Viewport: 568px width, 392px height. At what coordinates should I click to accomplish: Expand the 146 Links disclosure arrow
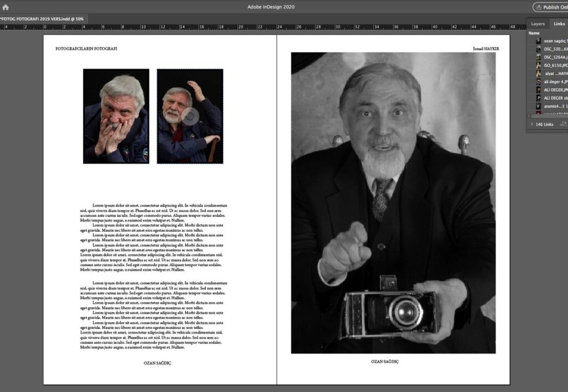tap(532, 124)
